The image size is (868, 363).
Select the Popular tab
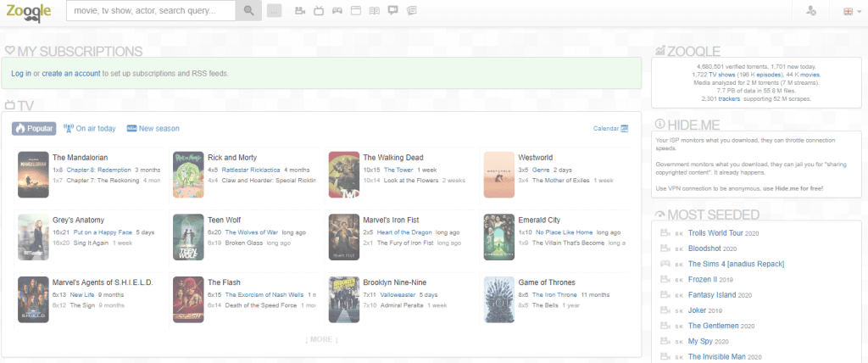(34, 129)
